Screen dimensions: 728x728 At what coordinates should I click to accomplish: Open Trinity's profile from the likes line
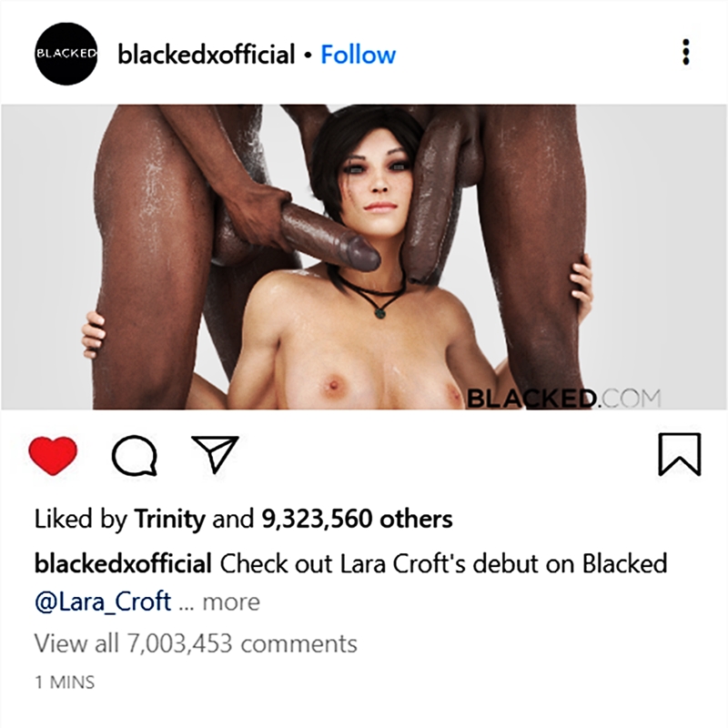[169, 519]
